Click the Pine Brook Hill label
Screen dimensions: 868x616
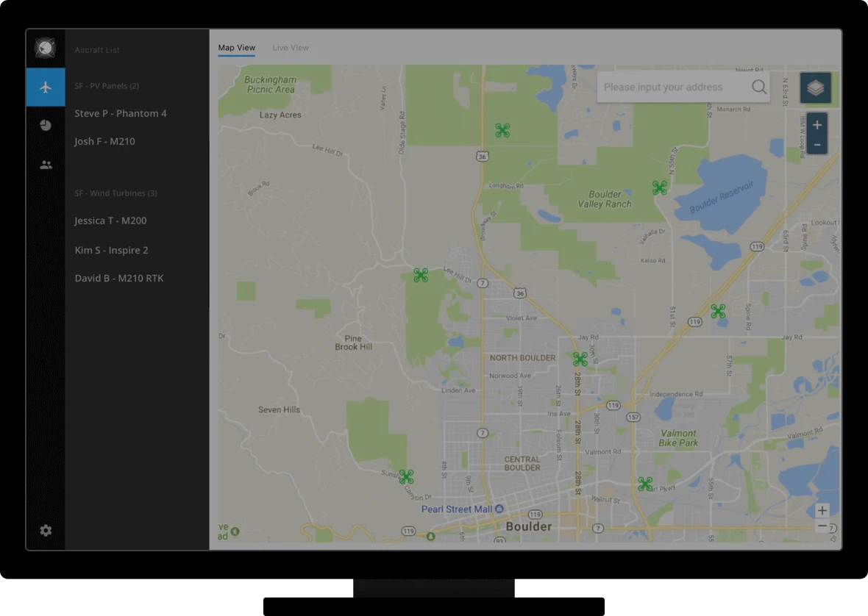click(x=353, y=343)
